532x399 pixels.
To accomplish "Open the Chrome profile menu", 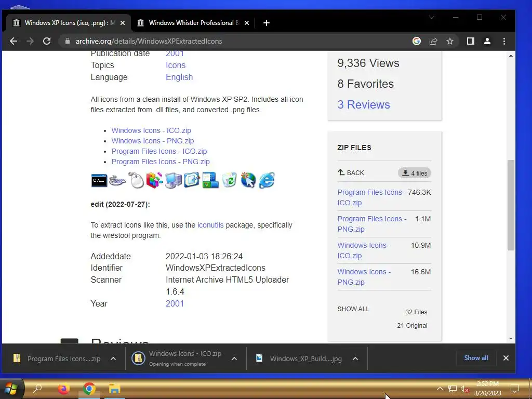I will [x=487, y=41].
